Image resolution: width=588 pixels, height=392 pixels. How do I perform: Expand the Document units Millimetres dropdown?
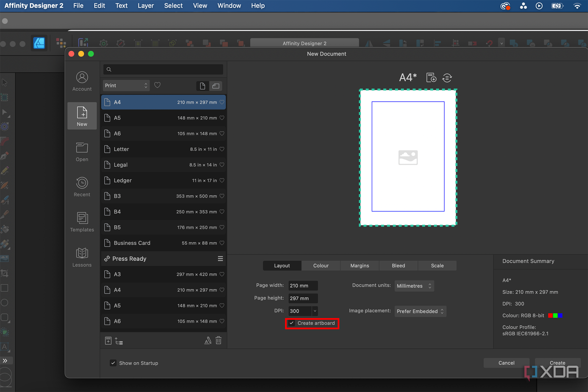click(414, 286)
